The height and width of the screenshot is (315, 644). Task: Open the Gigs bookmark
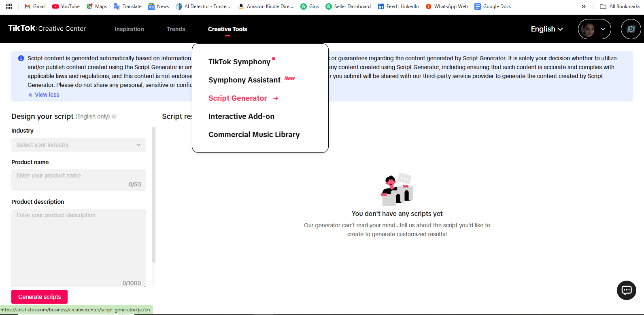pyautogui.click(x=310, y=6)
